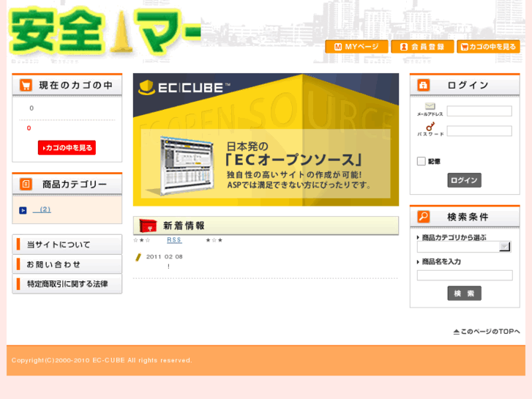This screenshot has width=532, height=399.
Task: Click このページのTOPへ link
Action: pos(487,332)
